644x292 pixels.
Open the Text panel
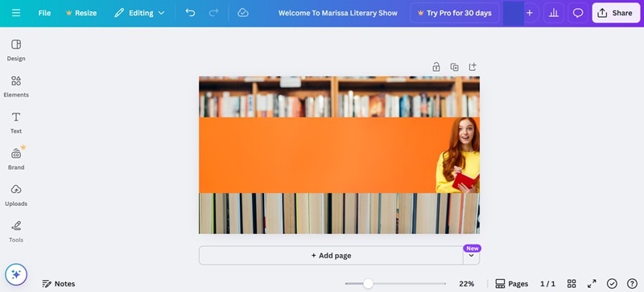coord(16,122)
